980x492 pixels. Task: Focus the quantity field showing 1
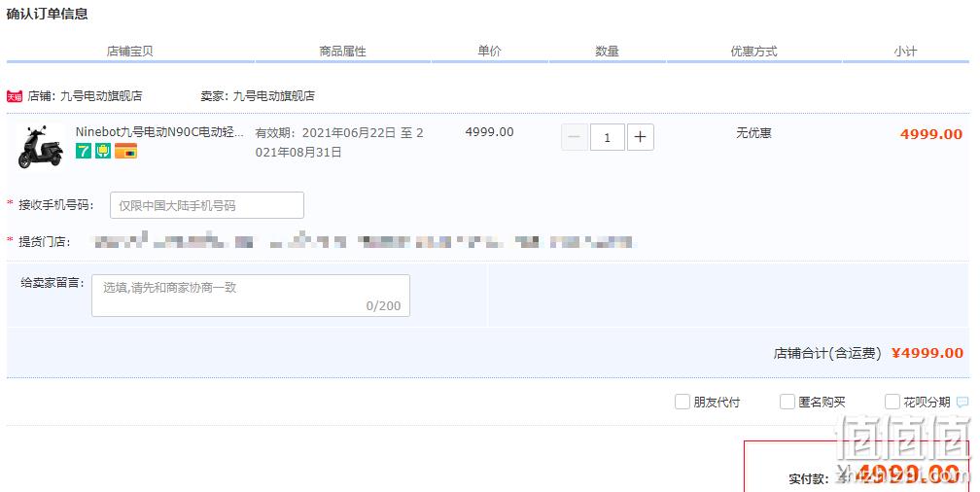tap(607, 137)
